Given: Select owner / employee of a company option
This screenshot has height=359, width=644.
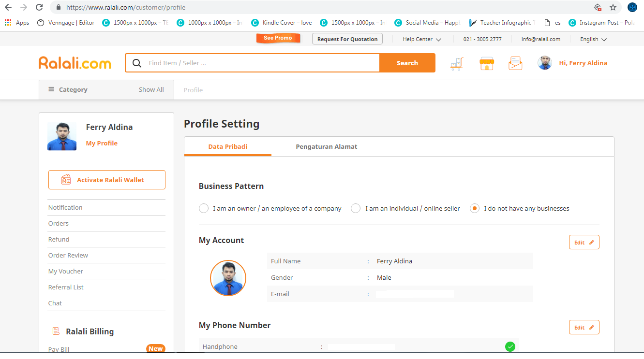Looking at the screenshot, I should tap(270, 208).
